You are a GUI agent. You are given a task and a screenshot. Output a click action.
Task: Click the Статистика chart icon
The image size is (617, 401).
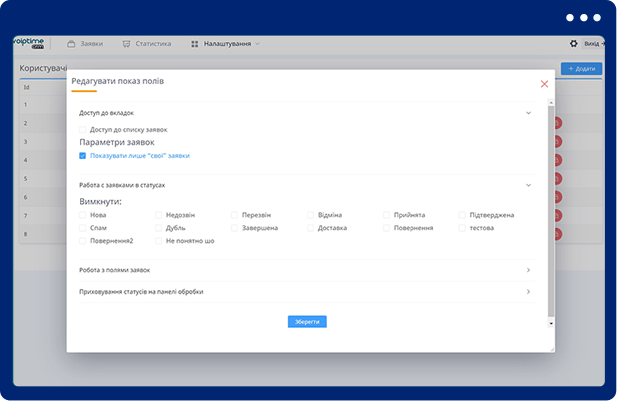pos(126,44)
